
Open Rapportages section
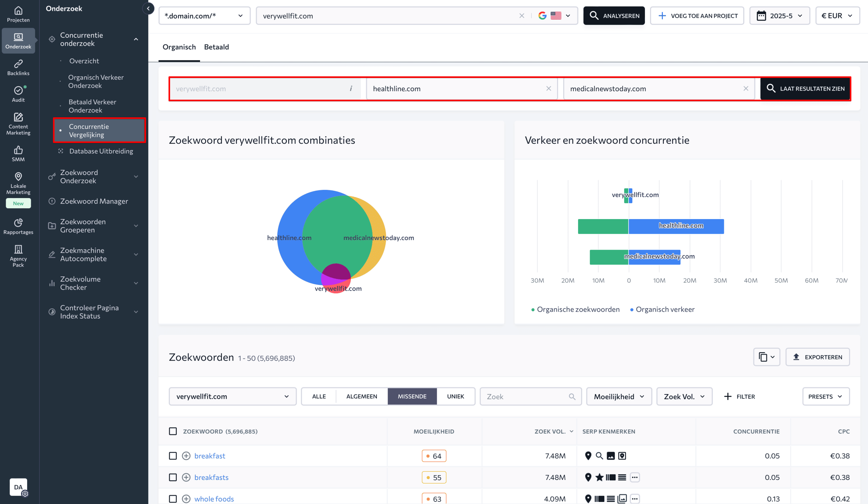pyautogui.click(x=18, y=226)
